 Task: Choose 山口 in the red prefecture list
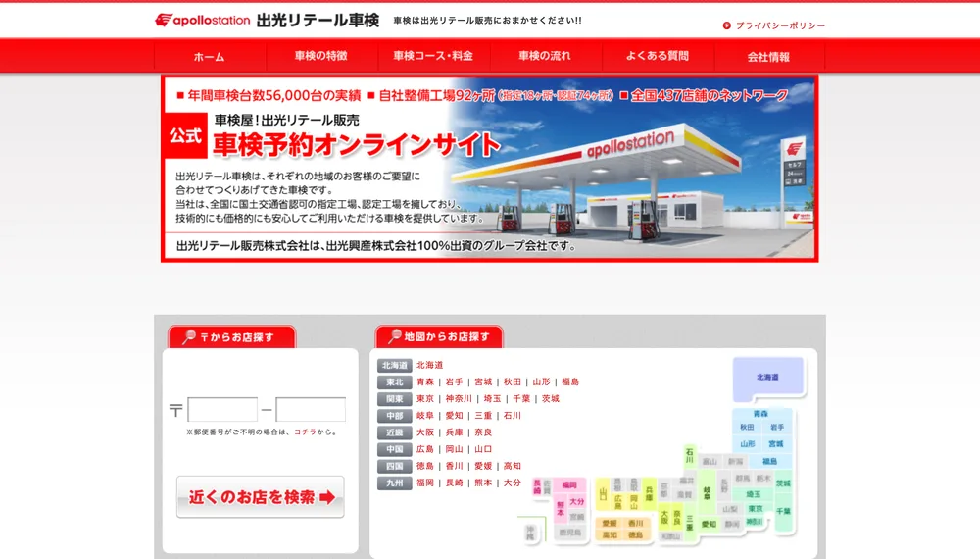coord(483,449)
